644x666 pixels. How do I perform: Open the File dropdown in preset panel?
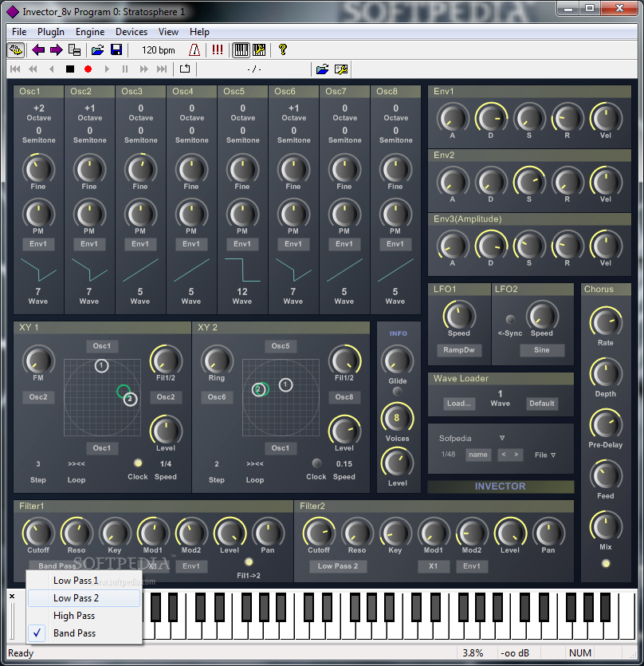[545, 455]
